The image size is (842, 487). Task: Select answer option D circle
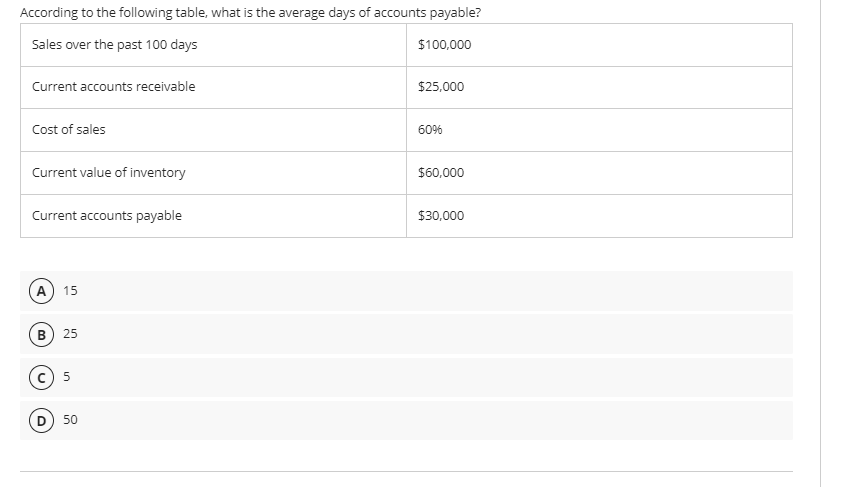click(x=41, y=420)
